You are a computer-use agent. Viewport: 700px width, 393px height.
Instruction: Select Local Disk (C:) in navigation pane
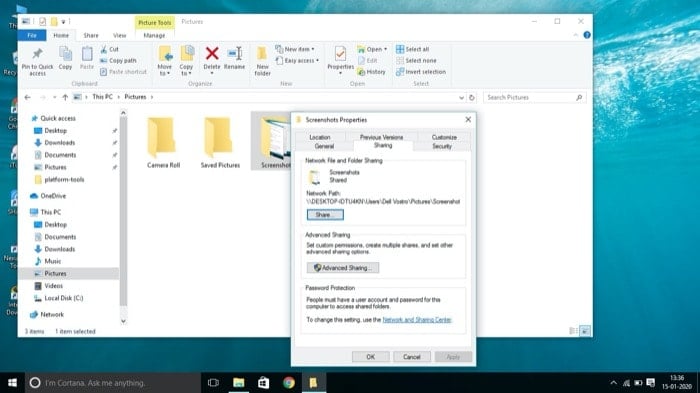coord(63,298)
